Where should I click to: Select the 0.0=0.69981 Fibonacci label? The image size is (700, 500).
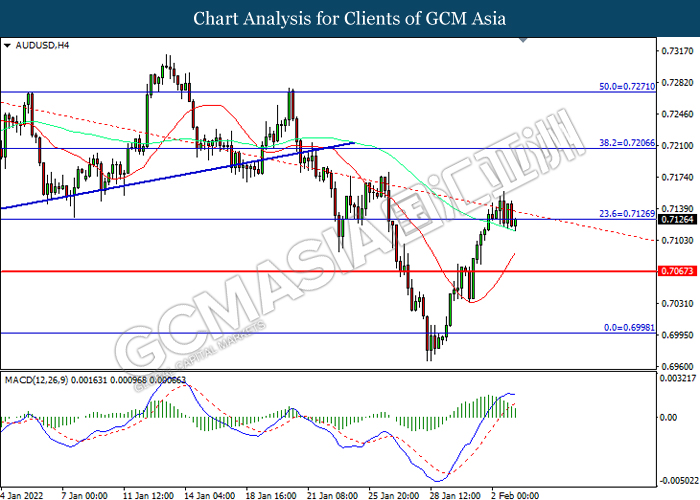[x=629, y=328]
